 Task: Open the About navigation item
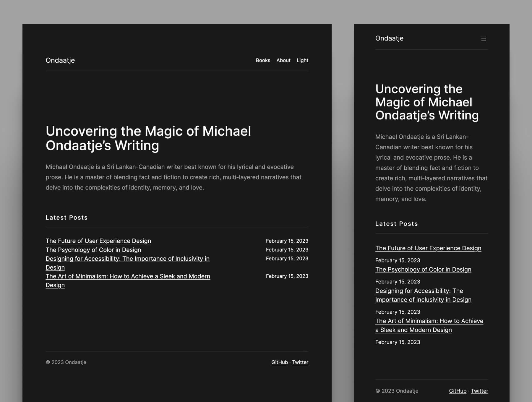pos(283,60)
